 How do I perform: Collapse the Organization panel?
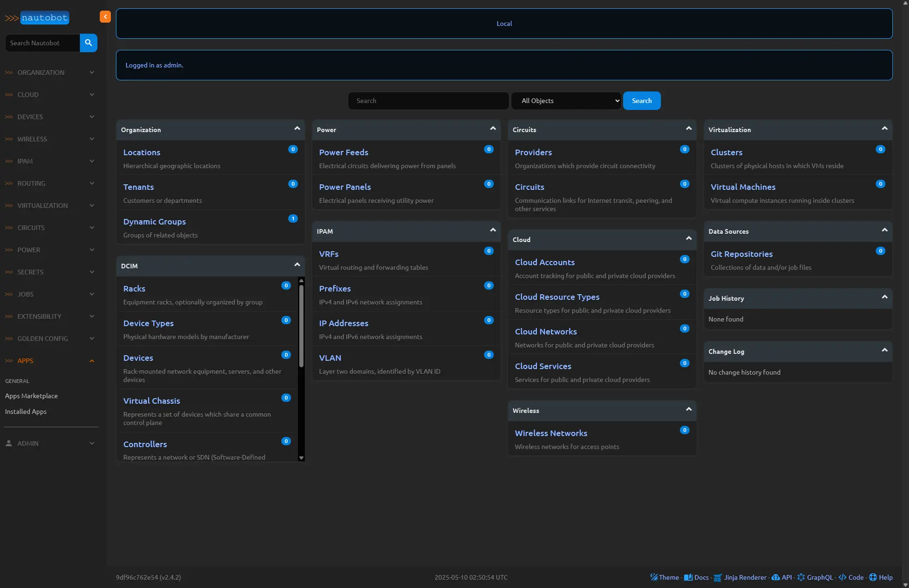pyautogui.click(x=297, y=129)
